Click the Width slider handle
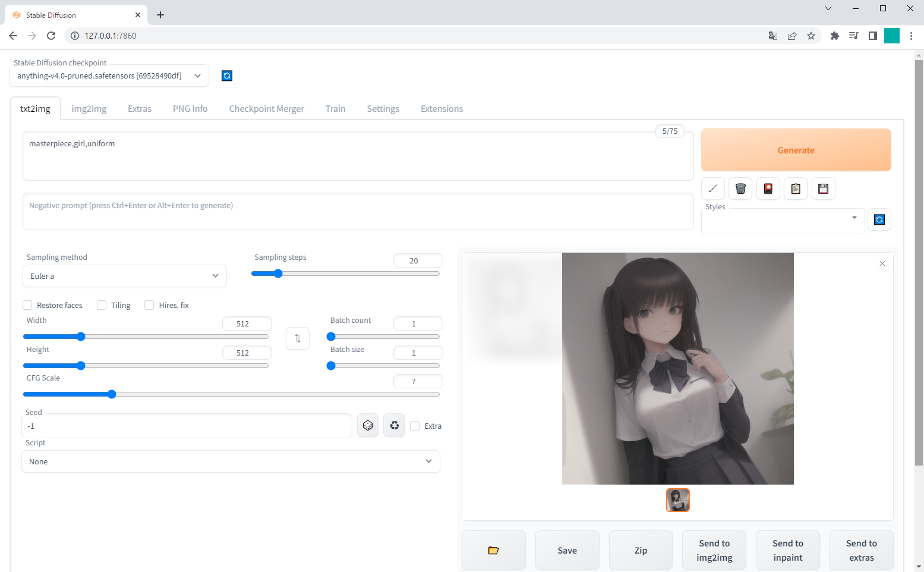This screenshot has height=572, width=924. (x=81, y=337)
